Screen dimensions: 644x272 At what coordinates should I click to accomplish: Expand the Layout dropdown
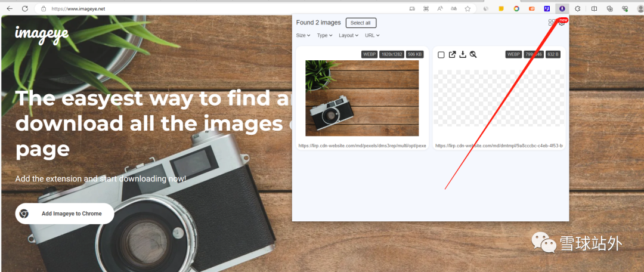(x=348, y=35)
